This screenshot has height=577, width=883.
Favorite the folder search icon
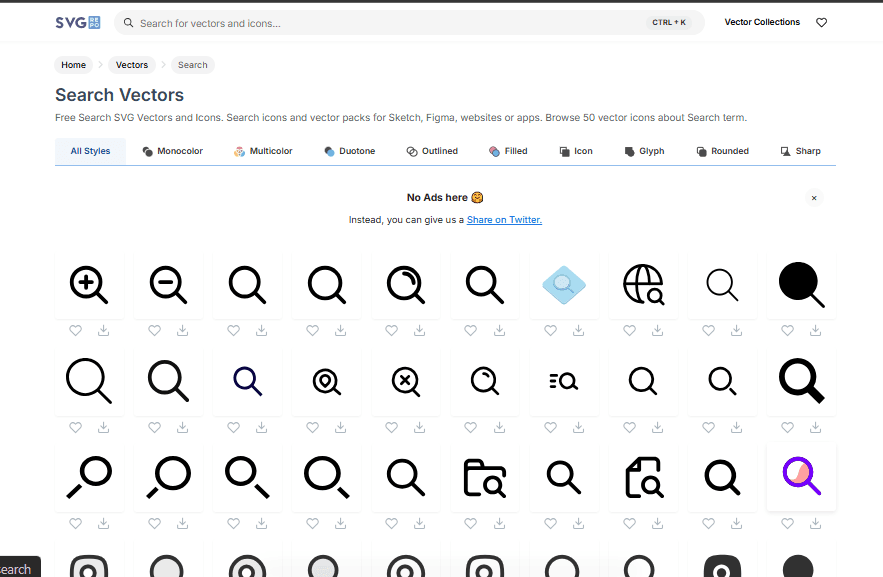tap(470, 524)
